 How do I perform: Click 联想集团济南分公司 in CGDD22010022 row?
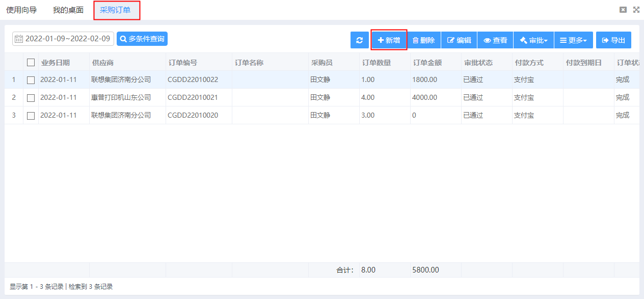tap(121, 80)
